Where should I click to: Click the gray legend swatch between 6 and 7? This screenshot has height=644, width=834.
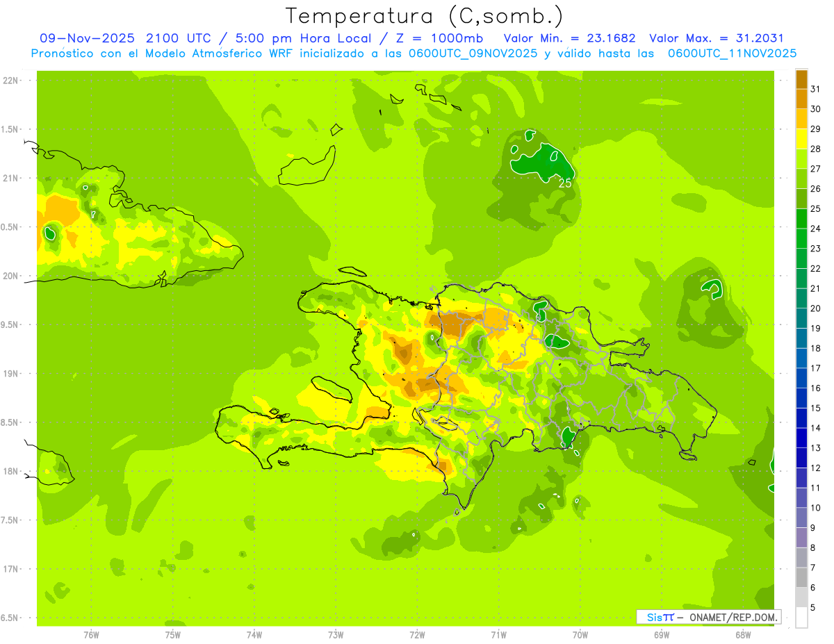[801, 578]
